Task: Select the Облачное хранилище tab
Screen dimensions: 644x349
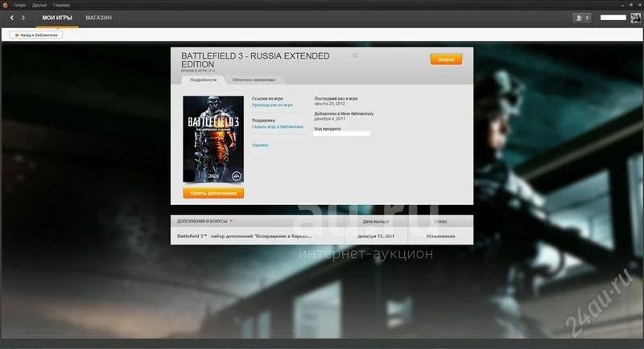Action: [254, 80]
